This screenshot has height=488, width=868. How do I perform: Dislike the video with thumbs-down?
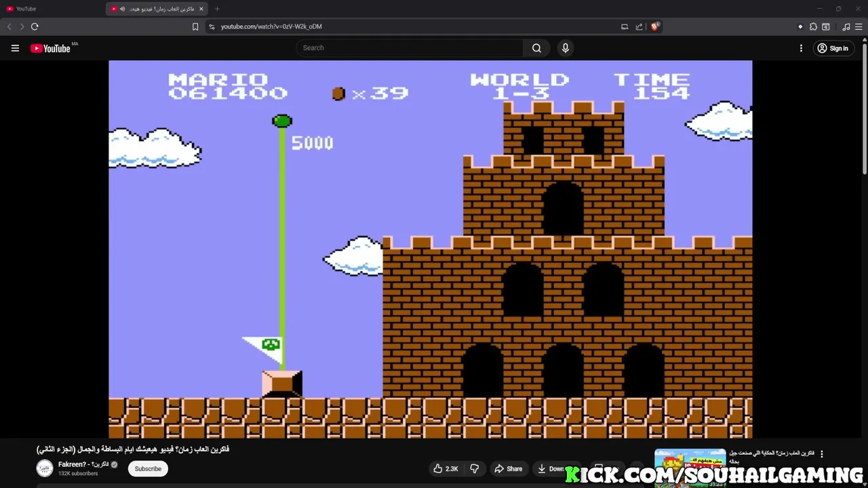pos(475,468)
